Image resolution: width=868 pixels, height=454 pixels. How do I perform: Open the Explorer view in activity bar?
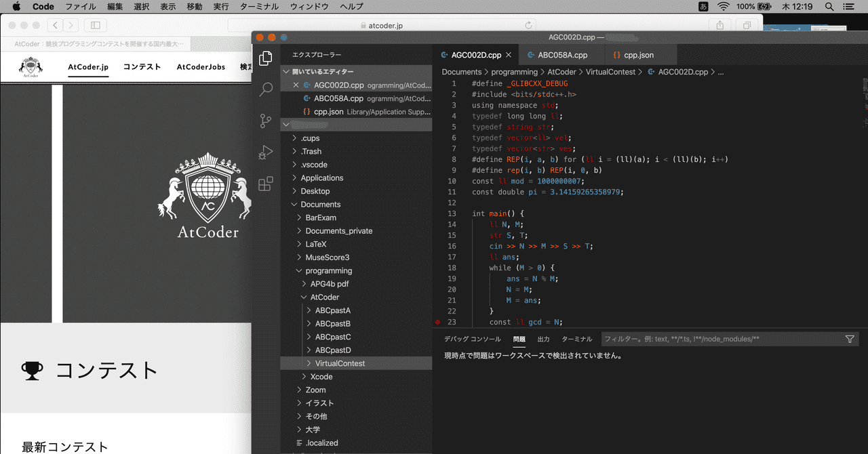[266, 58]
